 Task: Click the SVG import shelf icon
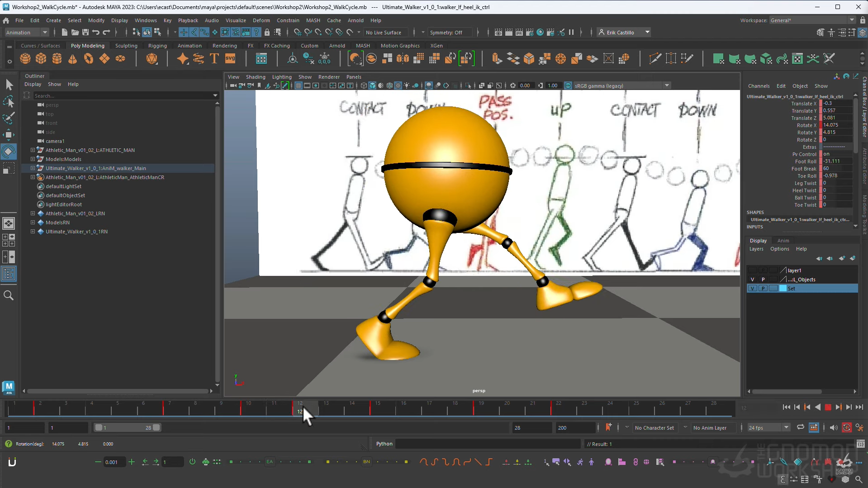point(230,59)
